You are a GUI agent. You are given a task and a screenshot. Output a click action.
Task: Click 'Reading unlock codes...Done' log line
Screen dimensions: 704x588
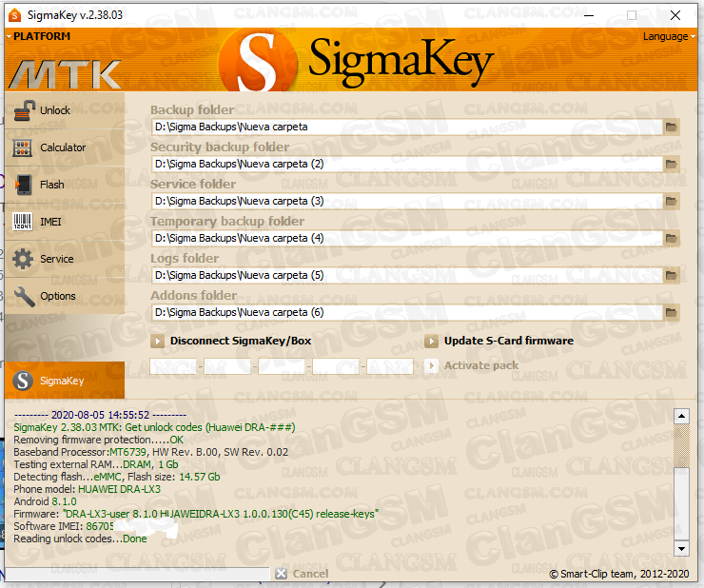[80, 539]
